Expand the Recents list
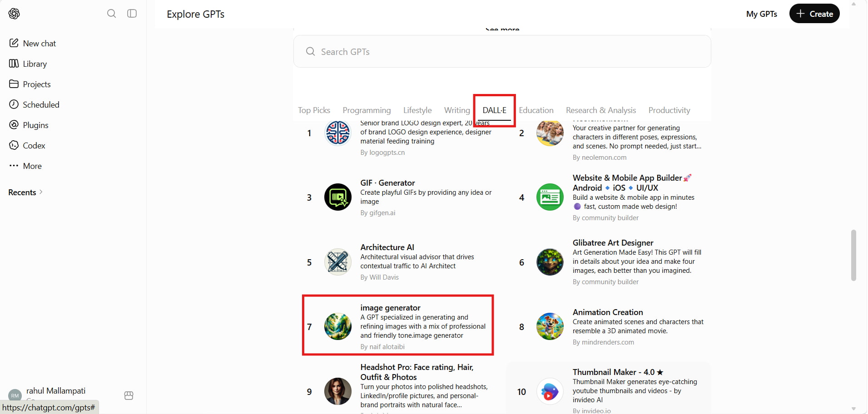Screen dimensions: 868x414 pos(25,192)
